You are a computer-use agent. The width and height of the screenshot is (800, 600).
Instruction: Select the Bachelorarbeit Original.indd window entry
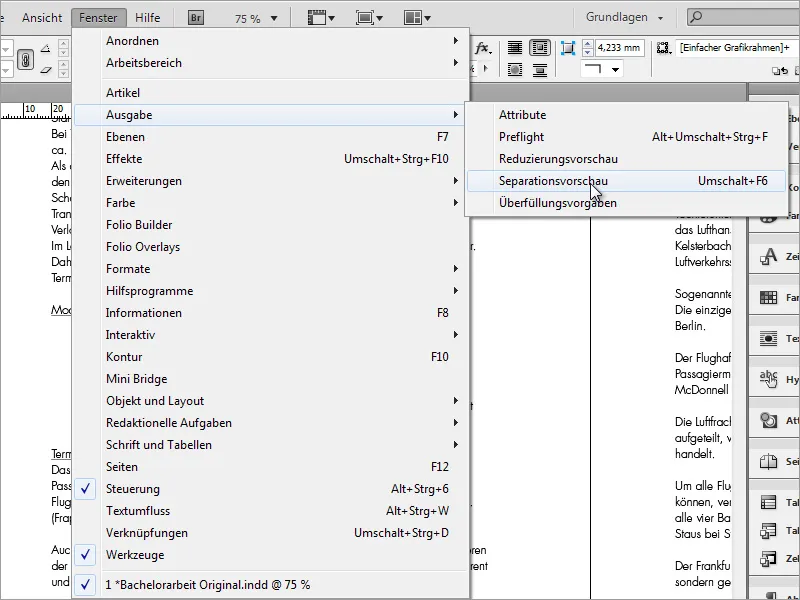(x=271, y=585)
